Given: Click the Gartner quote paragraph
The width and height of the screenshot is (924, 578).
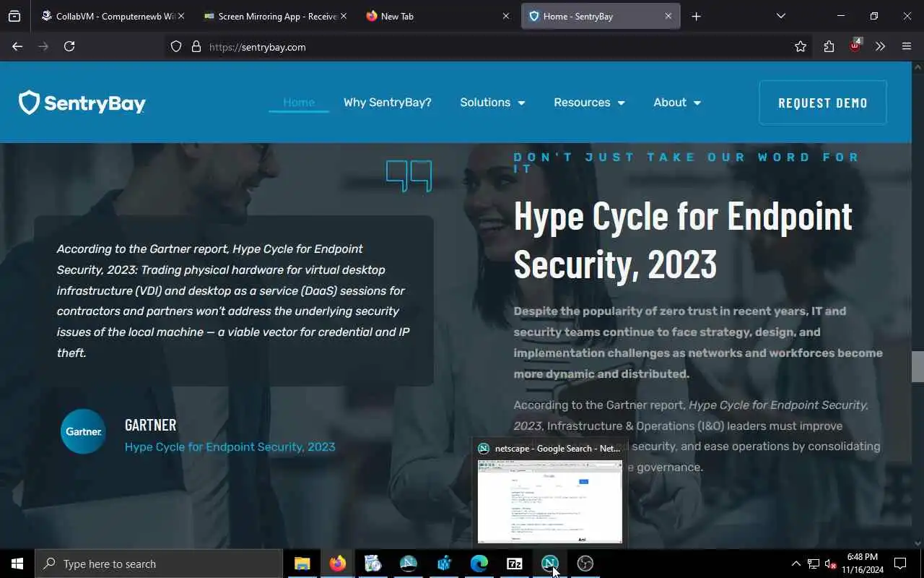Looking at the screenshot, I should (232, 301).
